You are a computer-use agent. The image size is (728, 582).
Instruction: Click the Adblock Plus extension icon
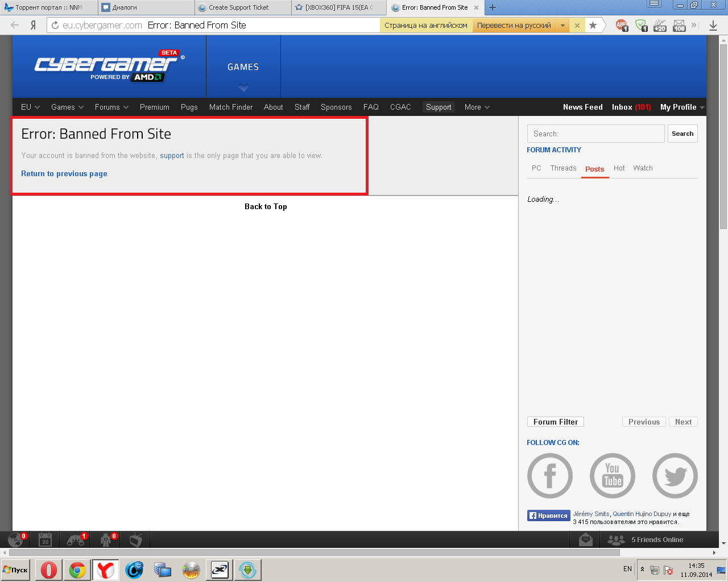coord(622,26)
